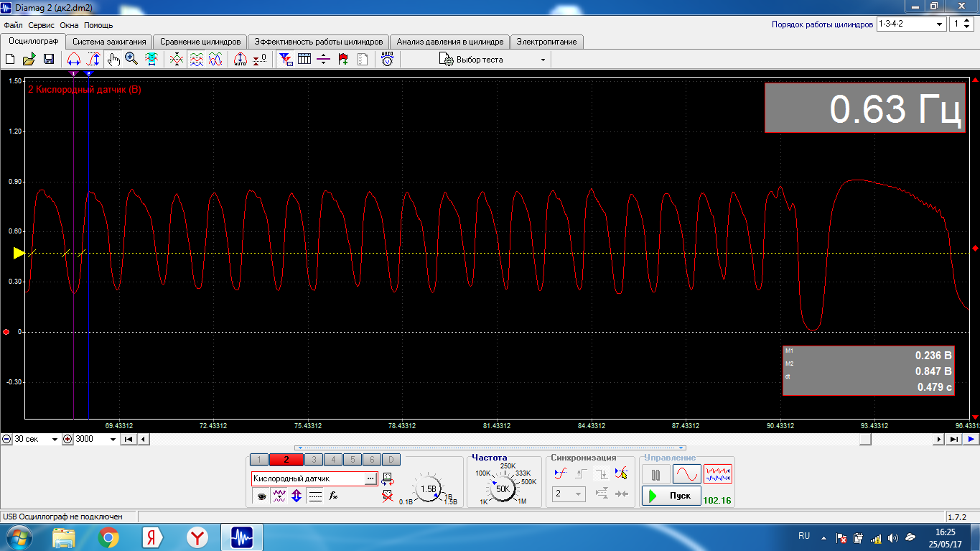Click the vertical compress waveform icon

coord(177,60)
